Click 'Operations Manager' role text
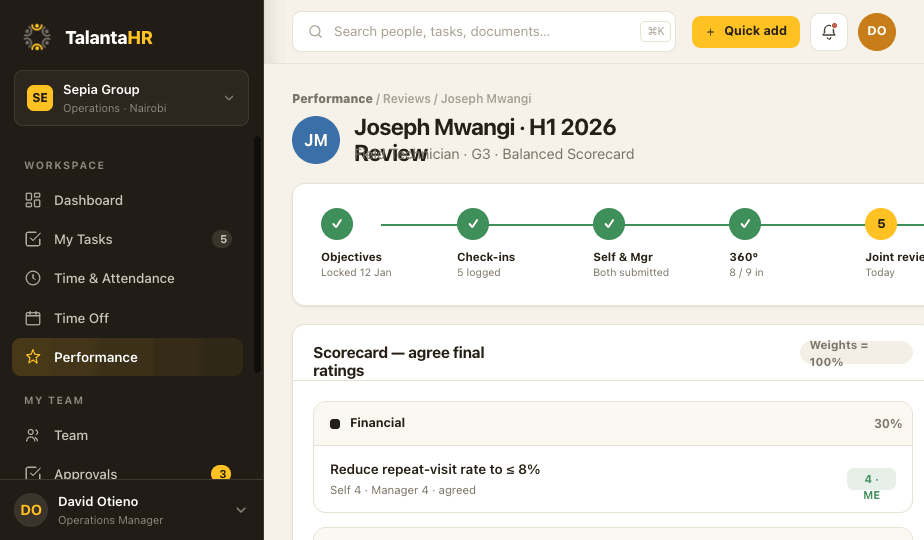This screenshot has width=924, height=540. click(110, 520)
